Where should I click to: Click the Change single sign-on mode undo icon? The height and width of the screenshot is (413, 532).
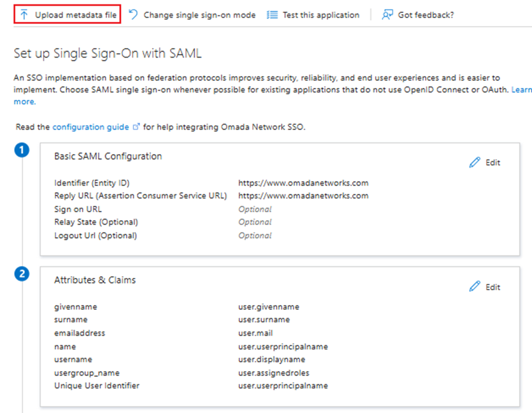tap(132, 15)
